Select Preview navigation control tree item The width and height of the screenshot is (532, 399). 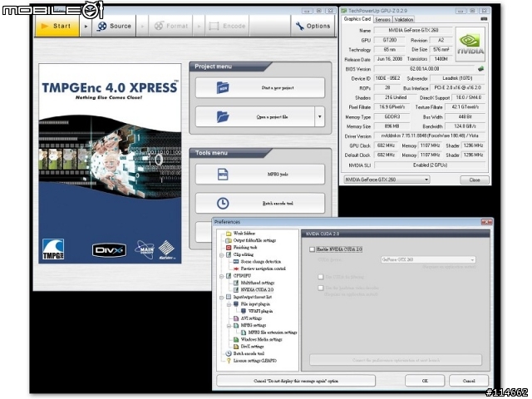(263, 268)
